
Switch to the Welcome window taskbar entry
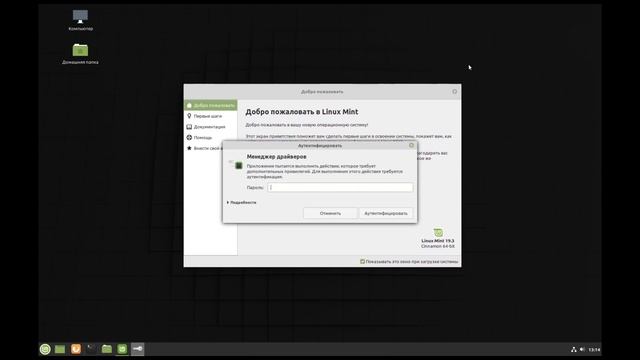point(122,349)
